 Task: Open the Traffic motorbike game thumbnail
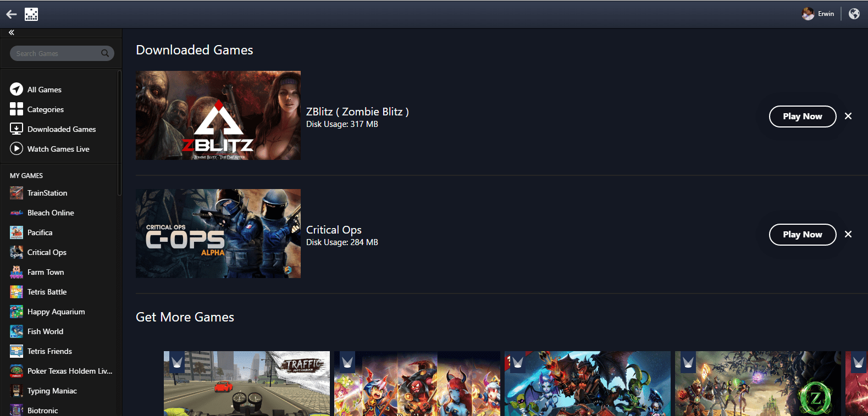tap(247, 384)
